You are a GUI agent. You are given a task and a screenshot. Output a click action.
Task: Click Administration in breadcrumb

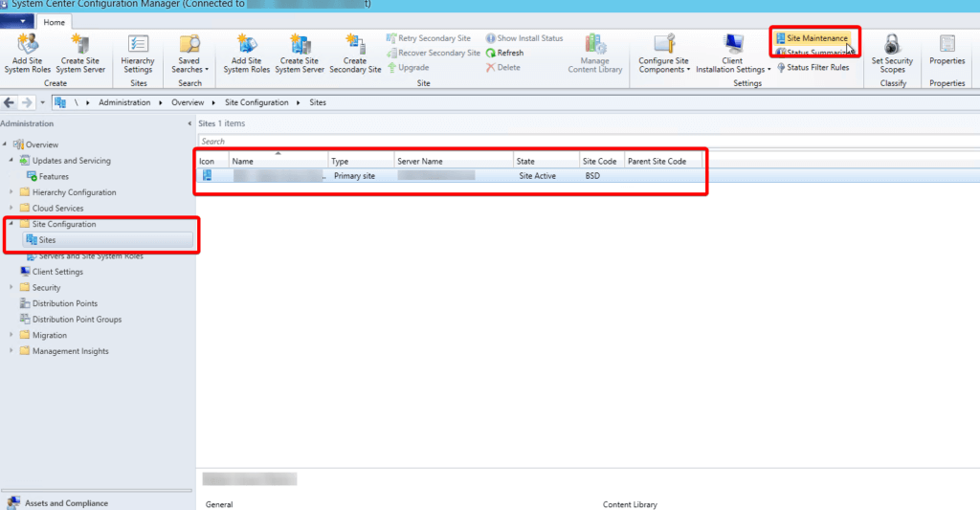(124, 102)
